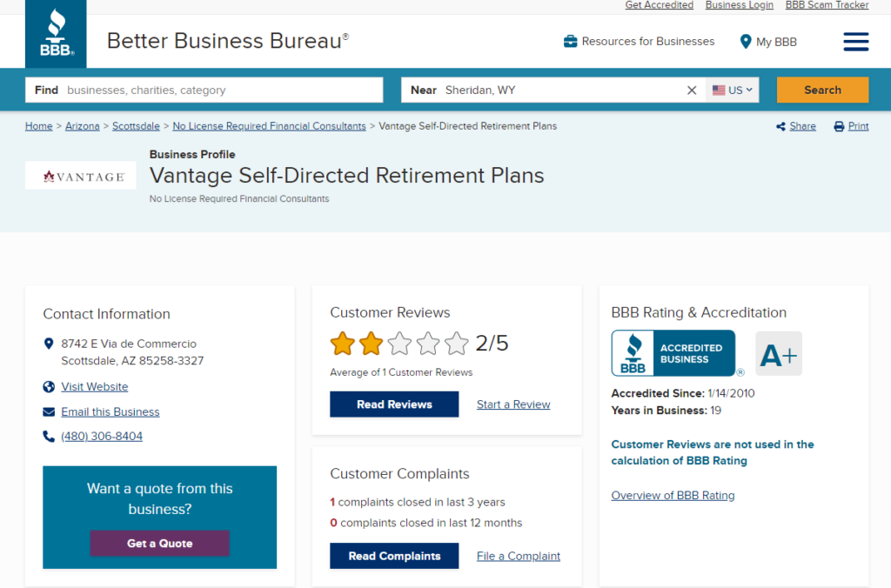Click the third empty review star
Screen dimensions: 891x588
(399, 343)
